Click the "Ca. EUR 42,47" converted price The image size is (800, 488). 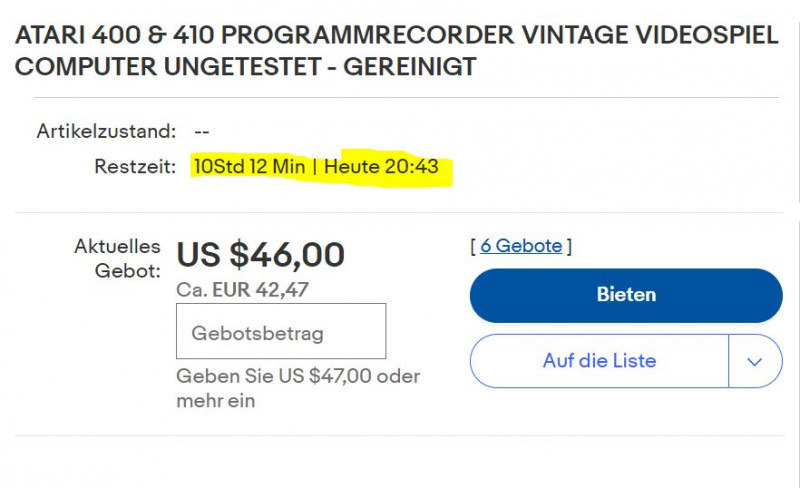[x=243, y=290]
